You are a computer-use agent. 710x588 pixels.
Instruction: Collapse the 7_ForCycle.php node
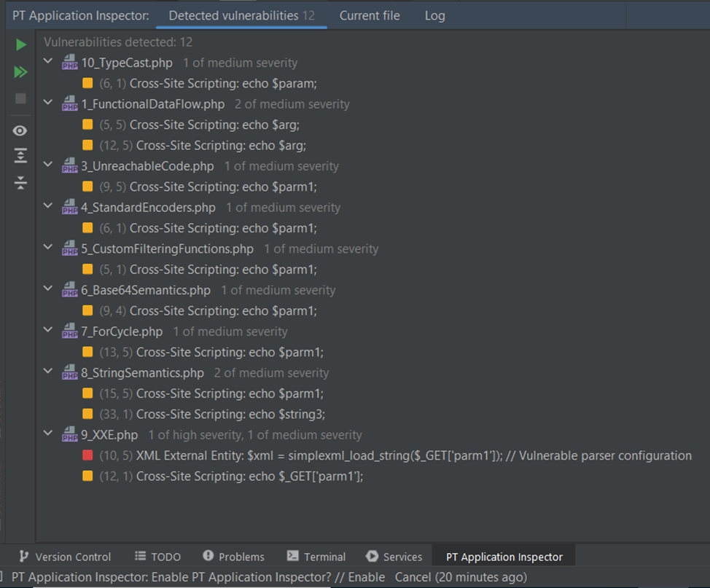coord(48,329)
